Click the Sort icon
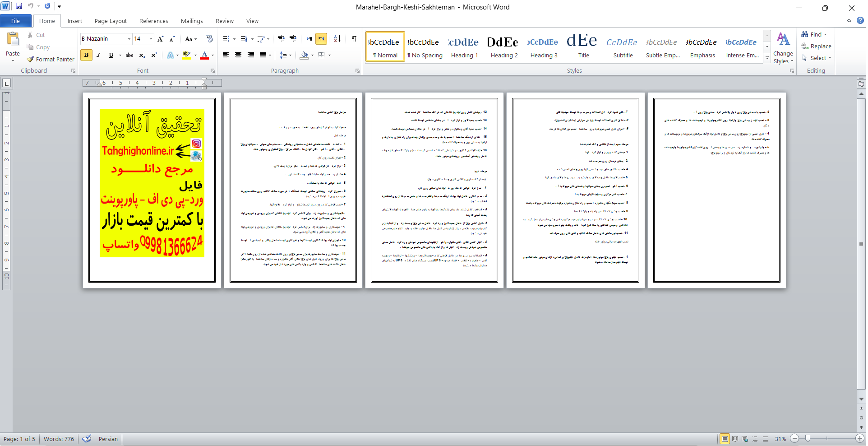This screenshot has width=868, height=446. tap(337, 39)
